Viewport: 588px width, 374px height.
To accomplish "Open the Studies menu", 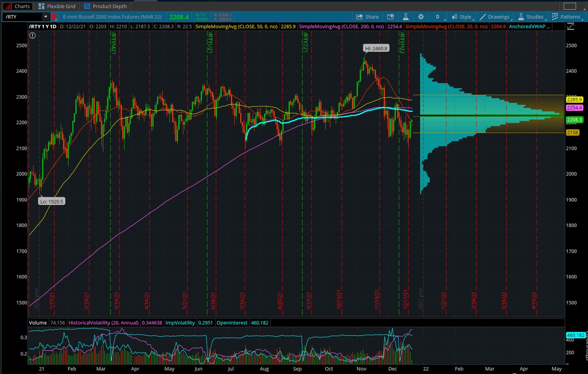I will (531, 17).
